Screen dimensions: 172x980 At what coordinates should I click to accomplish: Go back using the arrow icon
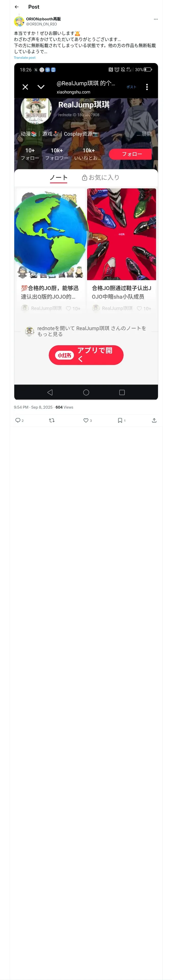[x=17, y=7]
